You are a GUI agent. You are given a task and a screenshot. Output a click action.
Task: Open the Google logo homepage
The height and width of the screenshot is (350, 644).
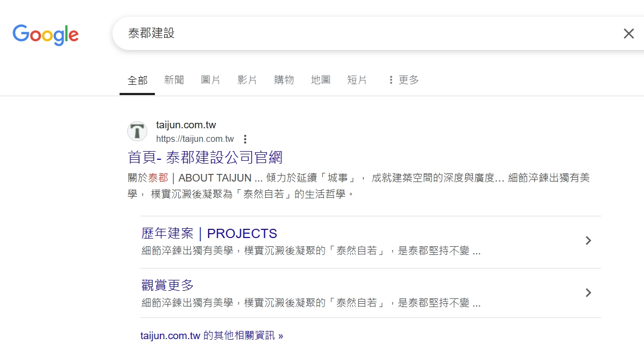click(46, 34)
